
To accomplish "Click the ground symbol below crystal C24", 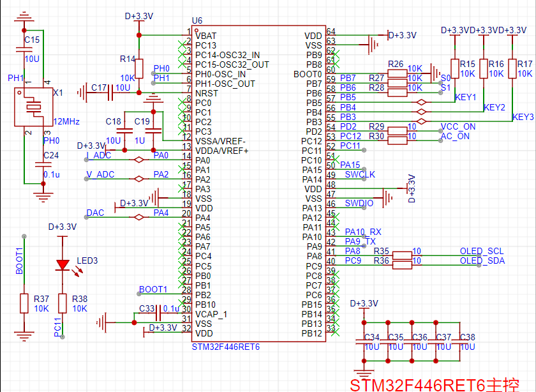I will 43,197.
